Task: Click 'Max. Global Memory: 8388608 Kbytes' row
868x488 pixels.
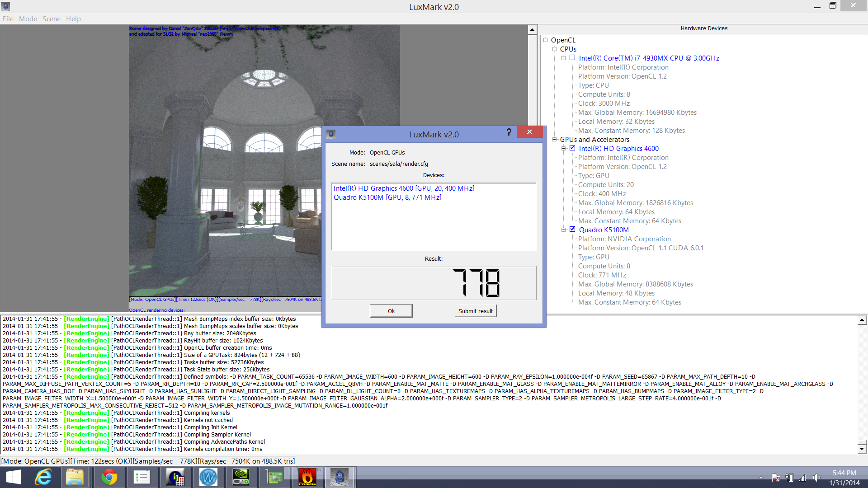Action: 636,284
